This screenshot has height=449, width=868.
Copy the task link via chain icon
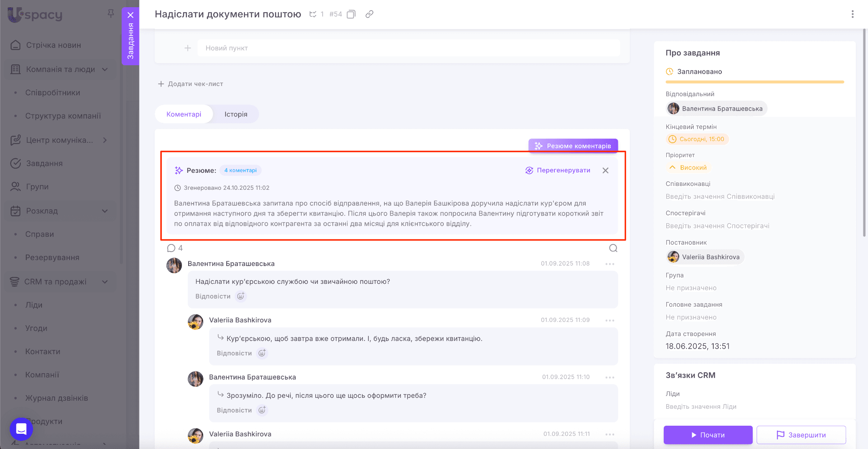[369, 14]
